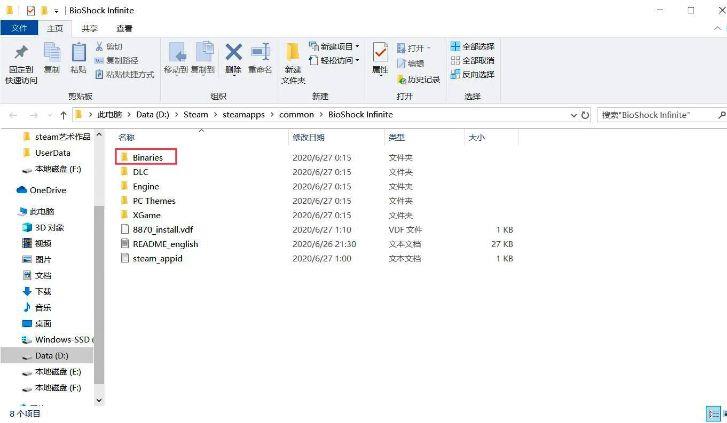Switch to the Home tab
Screen dimensions: 727x423
pos(55,28)
